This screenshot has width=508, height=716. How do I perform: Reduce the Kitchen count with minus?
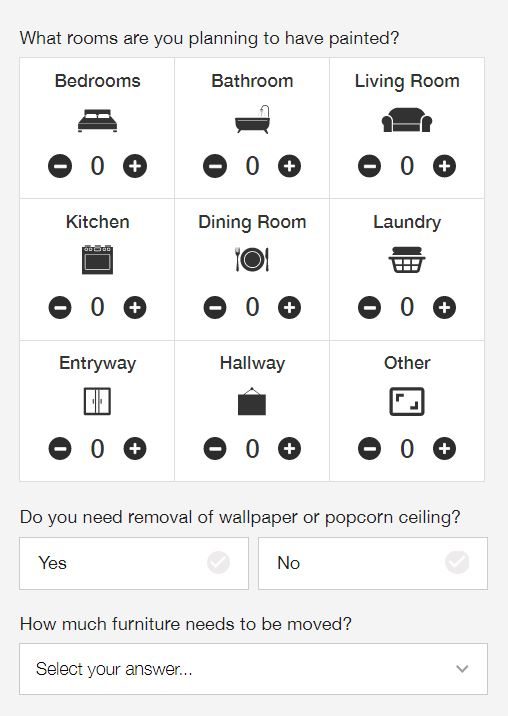60,307
